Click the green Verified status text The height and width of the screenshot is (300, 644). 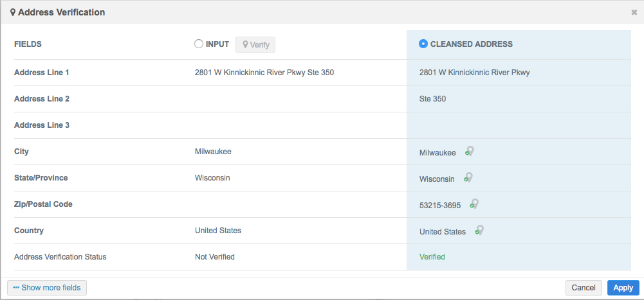tap(432, 257)
